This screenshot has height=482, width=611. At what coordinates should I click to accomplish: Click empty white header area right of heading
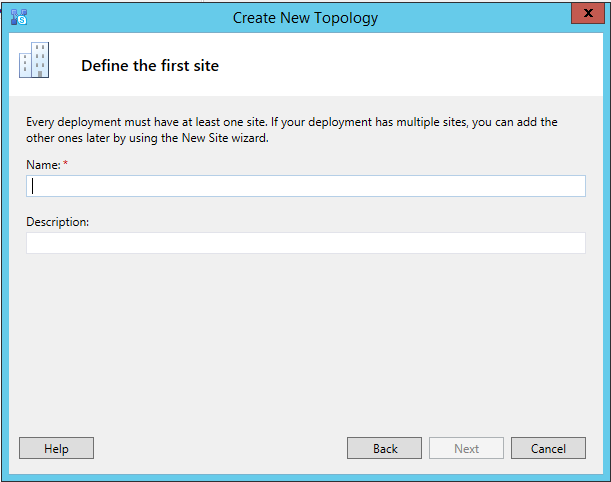[420, 66]
